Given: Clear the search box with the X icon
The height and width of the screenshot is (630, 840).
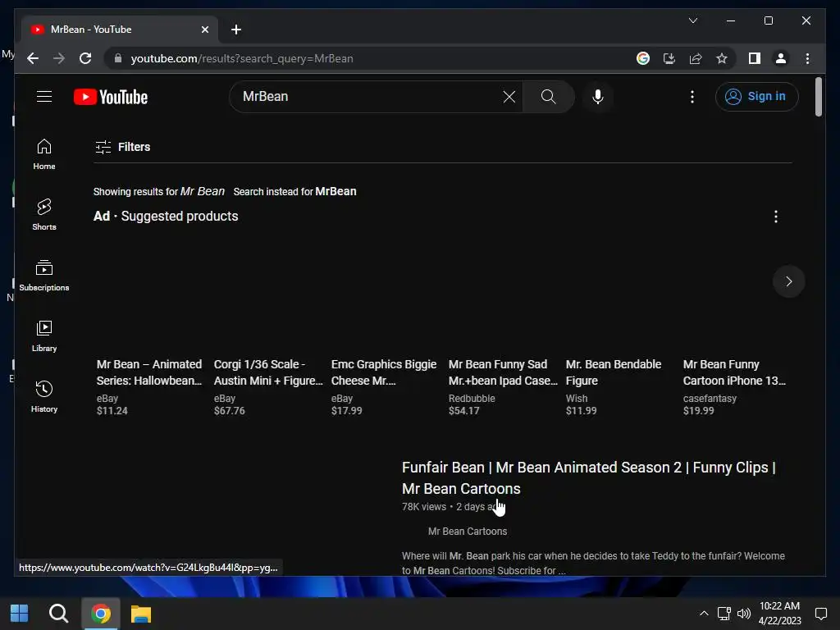Looking at the screenshot, I should click(x=509, y=97).
